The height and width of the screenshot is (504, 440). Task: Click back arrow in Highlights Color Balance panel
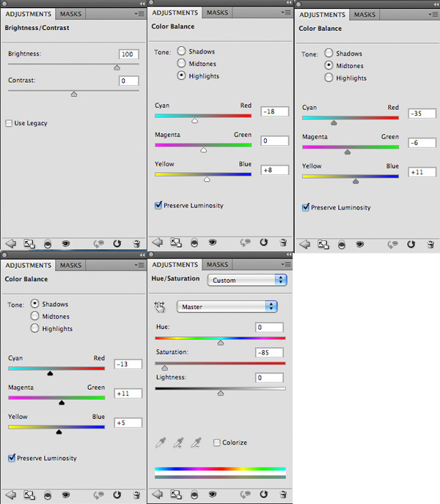pyautogui.click(x=158, y=242)
